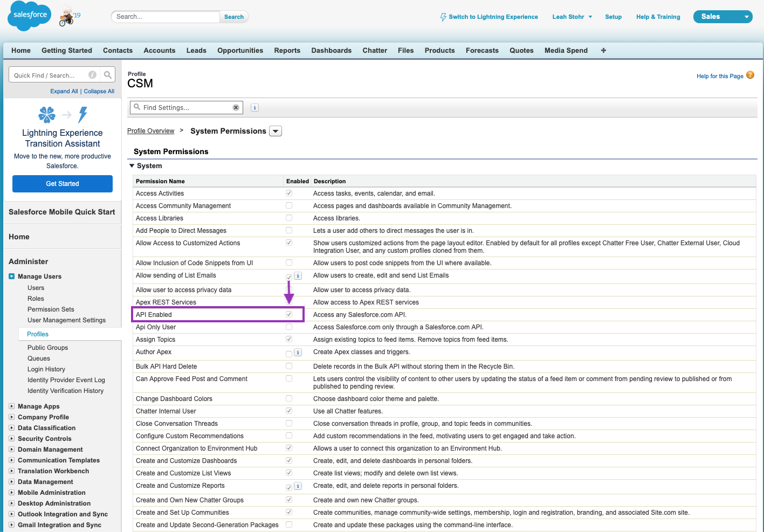Collapse the Manage Users tree node
Image resolution: width=764 pixels, height=532 pixels.
[x=12, y=277]
